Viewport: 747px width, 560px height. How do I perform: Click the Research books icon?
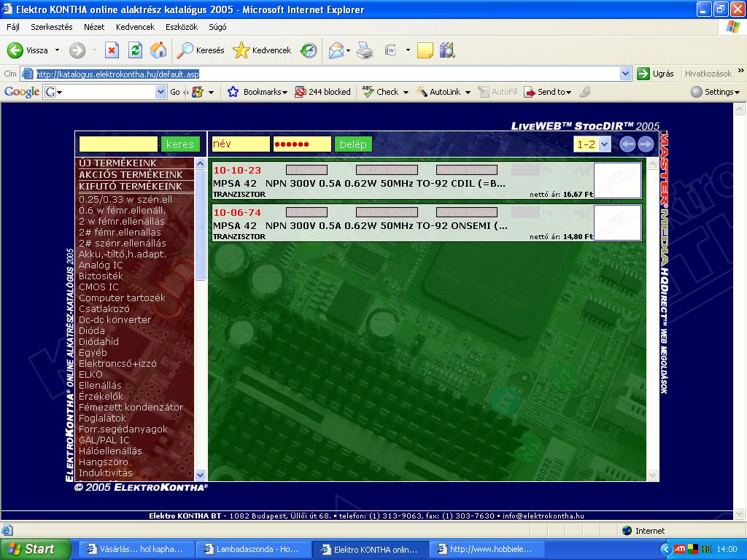coord(447,50)
